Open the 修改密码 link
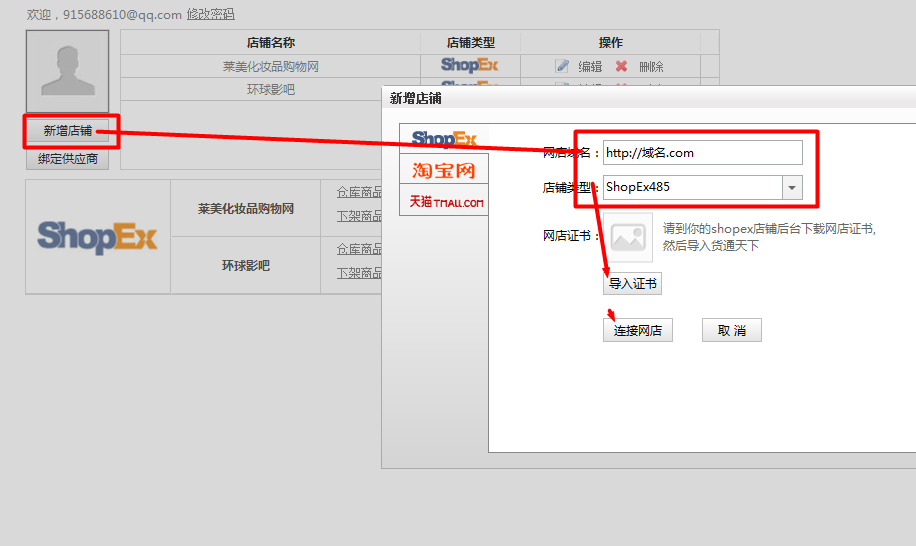Screen dimensions: 916x546 point(210,15)
